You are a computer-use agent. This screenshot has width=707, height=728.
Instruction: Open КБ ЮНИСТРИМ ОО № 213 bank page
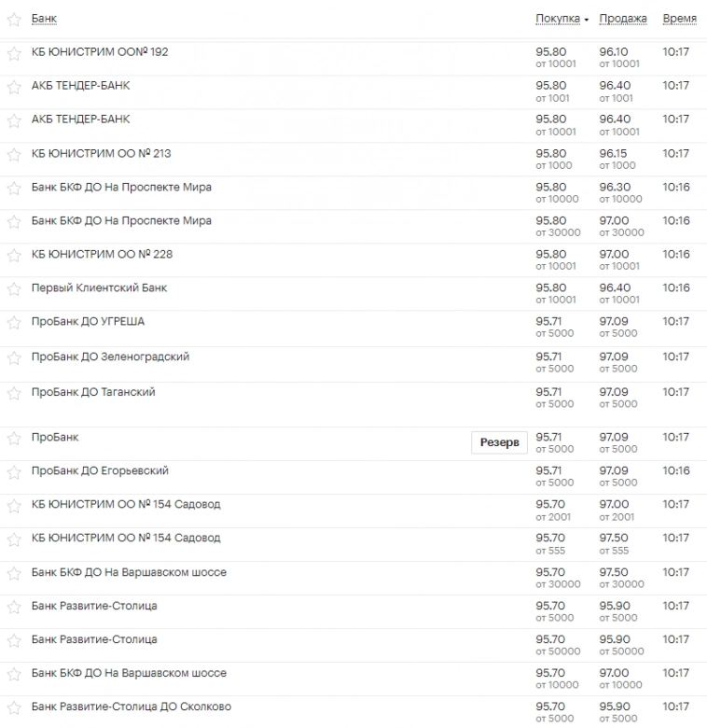(101, 153)
